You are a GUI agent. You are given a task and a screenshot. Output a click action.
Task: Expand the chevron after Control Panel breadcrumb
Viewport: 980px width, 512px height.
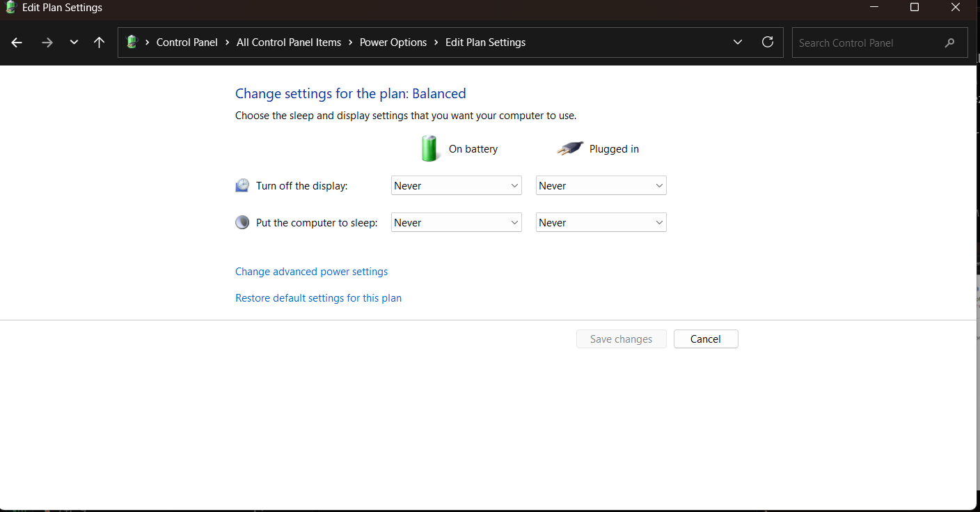click(x=228, y=42)
